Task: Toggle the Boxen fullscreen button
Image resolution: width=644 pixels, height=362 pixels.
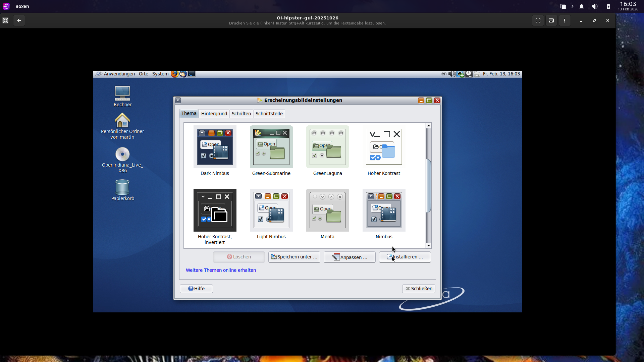Action: tap(538, 20)
